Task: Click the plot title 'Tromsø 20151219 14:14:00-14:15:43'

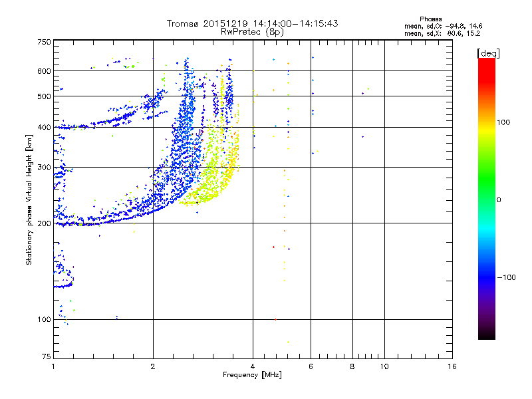Action: (x=252, y=23)
